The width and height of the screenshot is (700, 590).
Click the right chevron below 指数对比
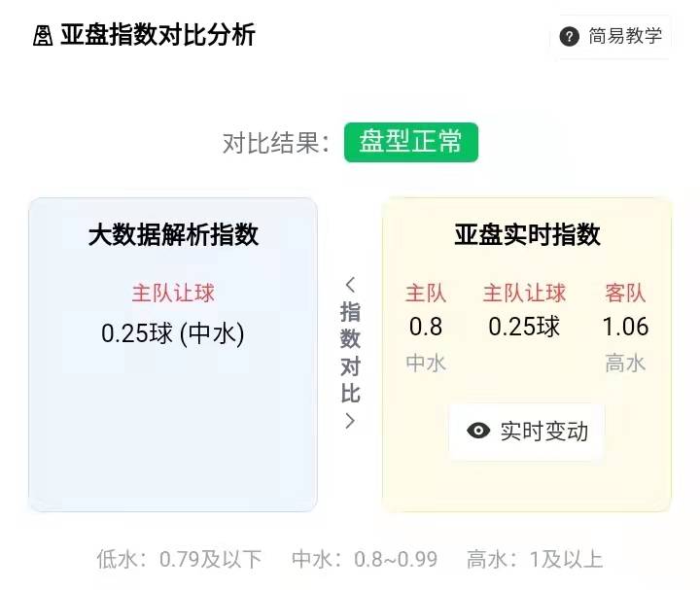click(x=350, y=421)
